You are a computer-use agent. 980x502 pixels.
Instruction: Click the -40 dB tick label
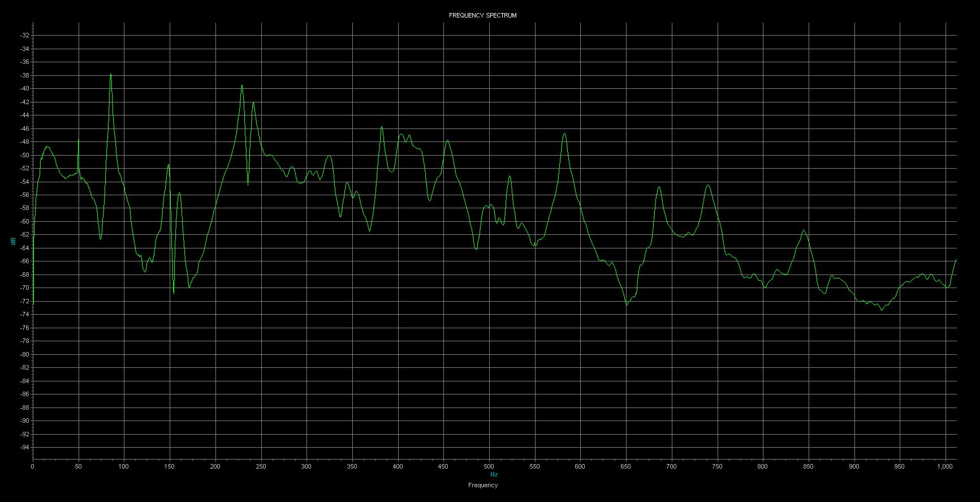click(24, 88)
